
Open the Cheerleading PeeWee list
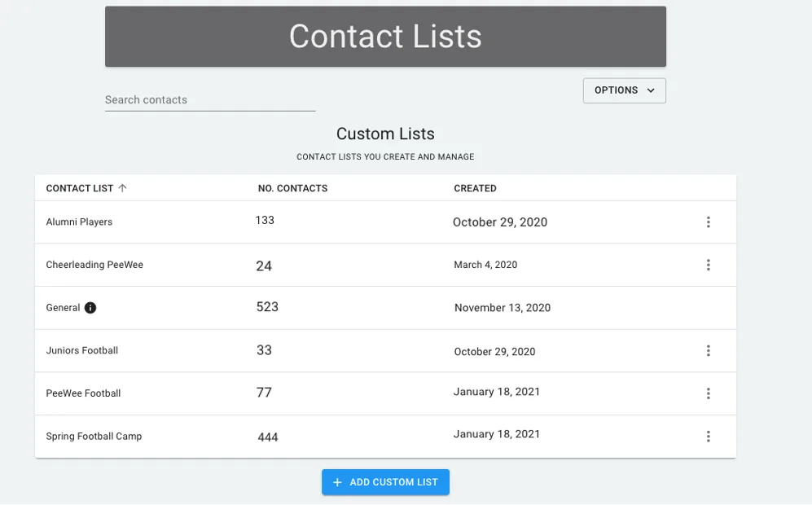(94, 265)
